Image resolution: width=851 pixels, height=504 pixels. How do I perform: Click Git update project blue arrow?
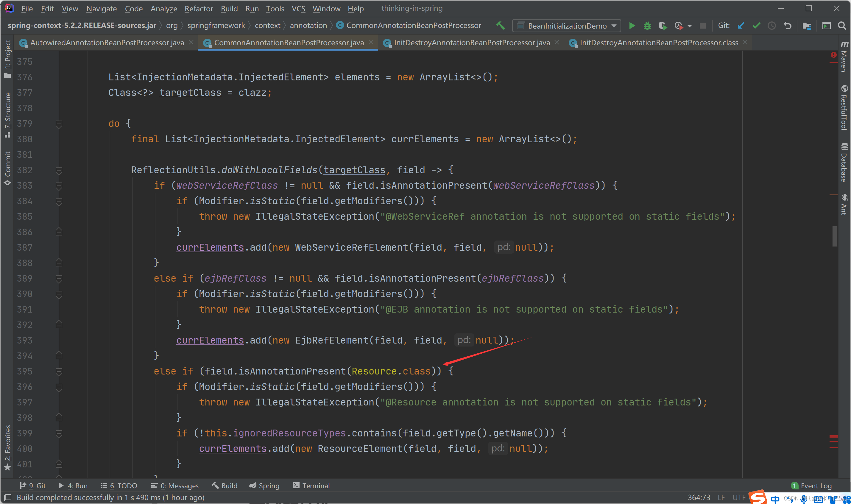(x=741, y=26)
